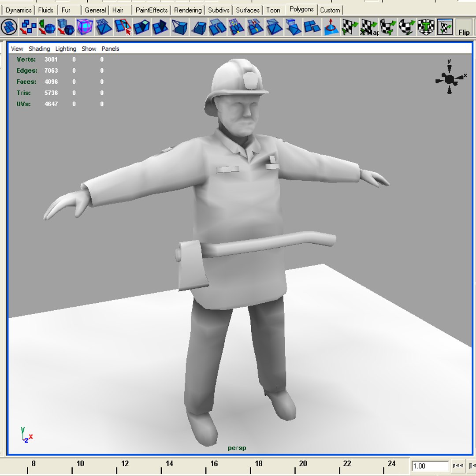
Task: Click the Cylindrical Mapping shelf icon
Action: 388,27
